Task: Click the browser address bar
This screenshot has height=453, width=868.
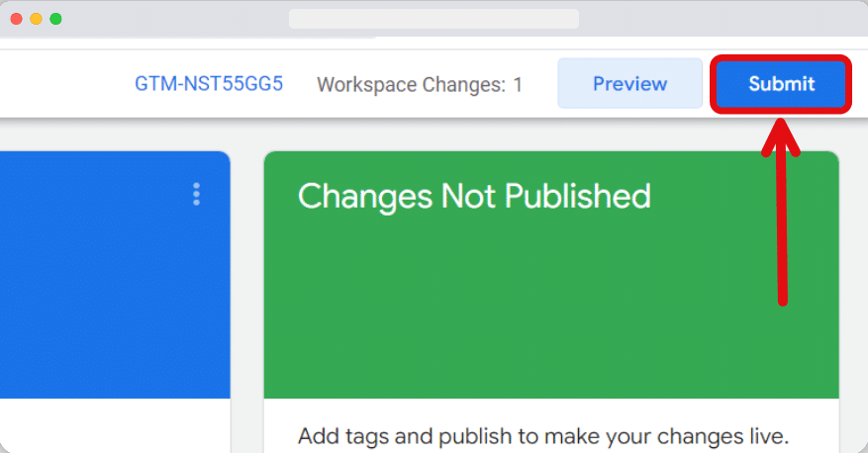Action: click(434, 19)
